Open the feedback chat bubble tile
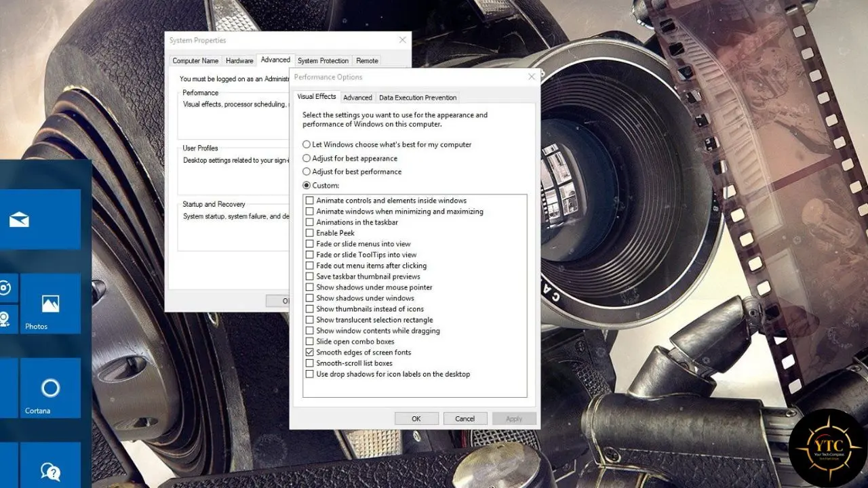Screen dimensions: 868x488 (50, 465)
